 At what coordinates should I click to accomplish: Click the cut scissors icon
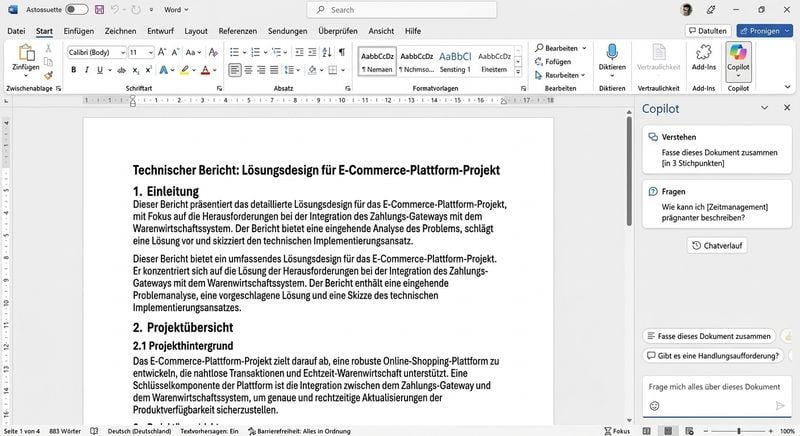coord(48,48)
